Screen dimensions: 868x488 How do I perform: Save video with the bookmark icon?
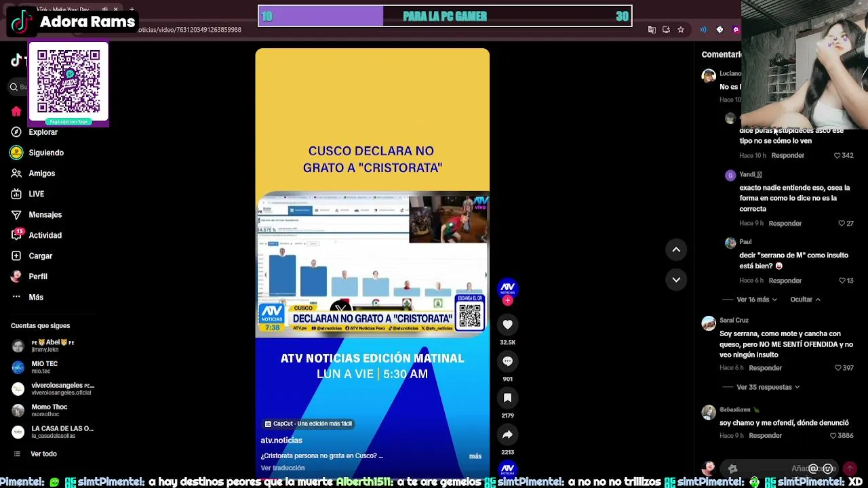507,398
